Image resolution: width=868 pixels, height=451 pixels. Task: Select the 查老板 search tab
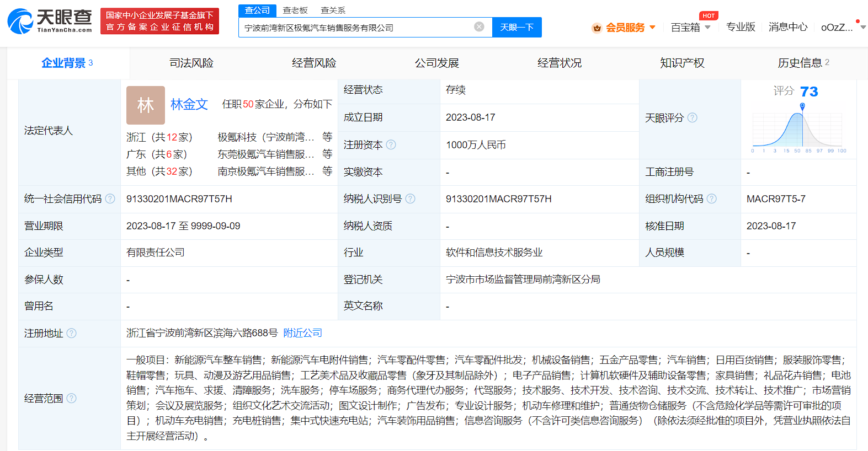pyautogui.click(x=295, y=10)
